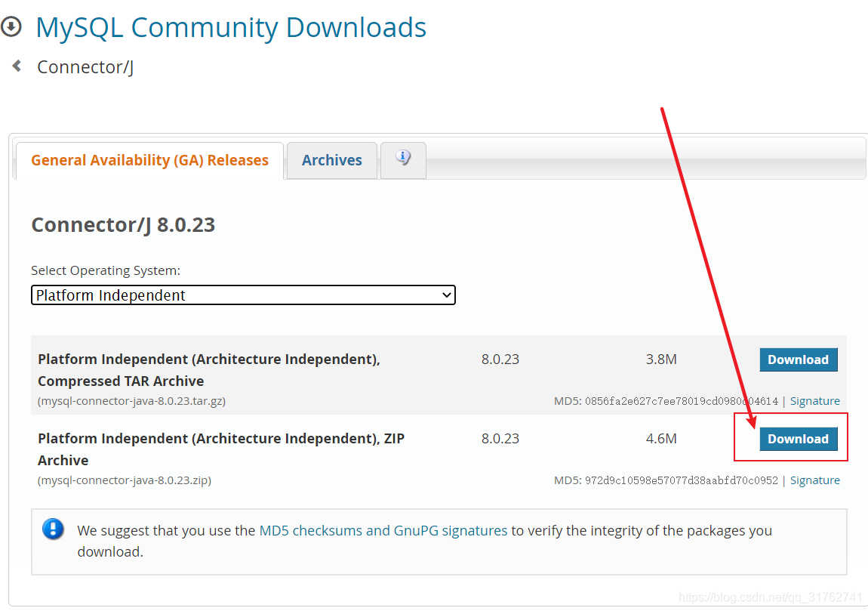Click the dropdown arrow on Platform Independent
The height and width of the screenshot is (611, 868).
(446, 295)
